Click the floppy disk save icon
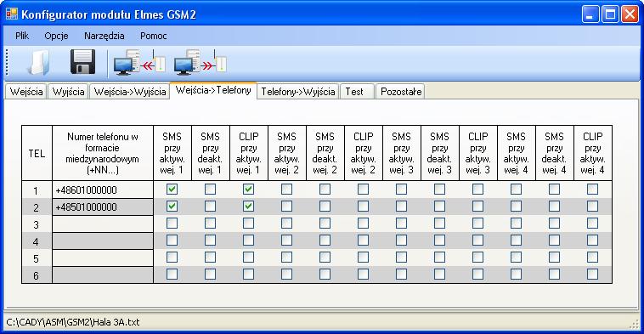 click(82, 62)
